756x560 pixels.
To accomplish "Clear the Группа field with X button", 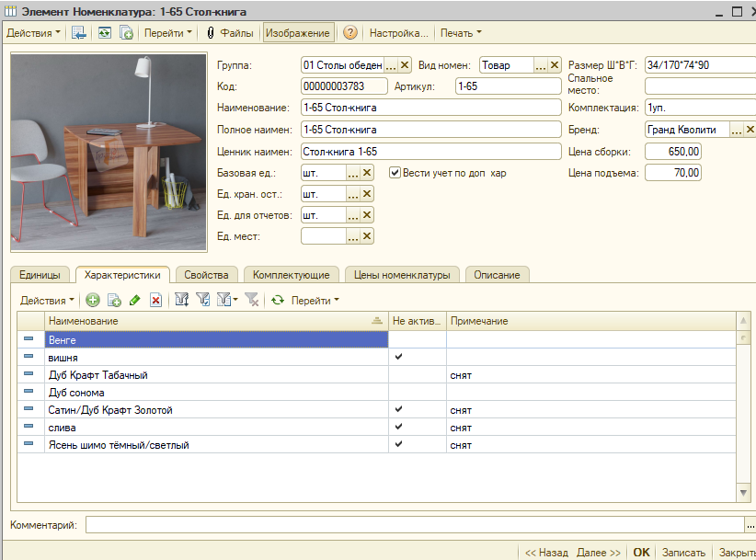I will click(x=405, y=65).
